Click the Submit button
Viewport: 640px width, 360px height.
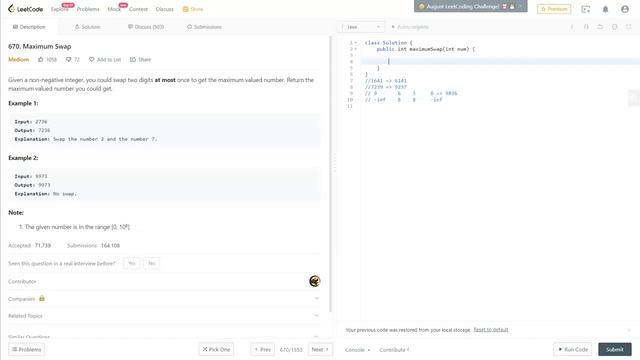(x=615, y=349)
